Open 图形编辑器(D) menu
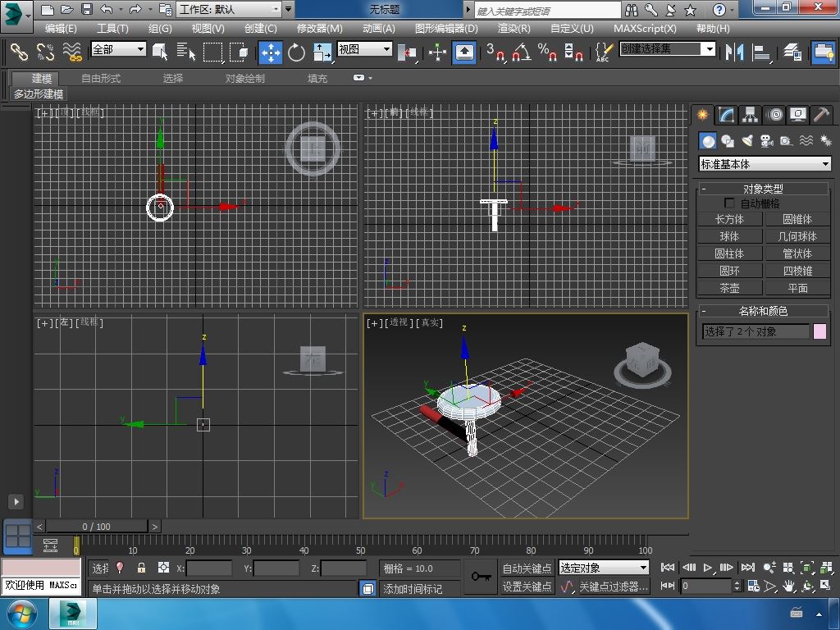Image resolution: width=840 pixels, height=630 pixels. coord(446,29)
